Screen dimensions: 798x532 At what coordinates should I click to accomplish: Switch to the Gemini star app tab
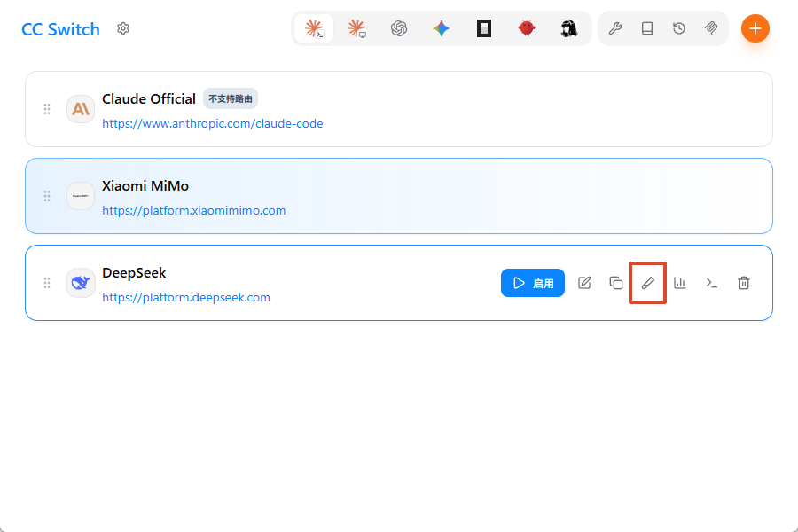coord(442,28)
